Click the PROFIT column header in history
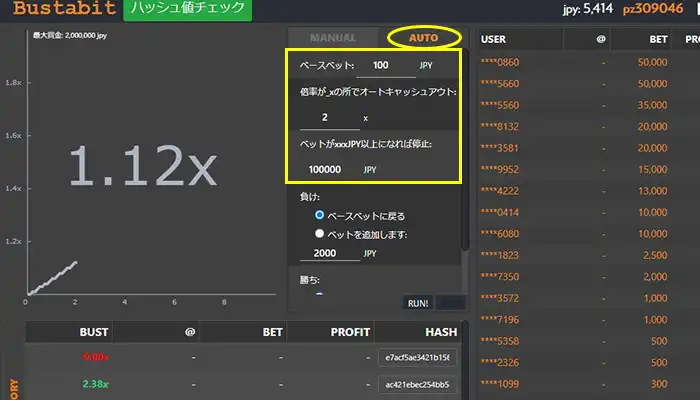 click(350, 332)
